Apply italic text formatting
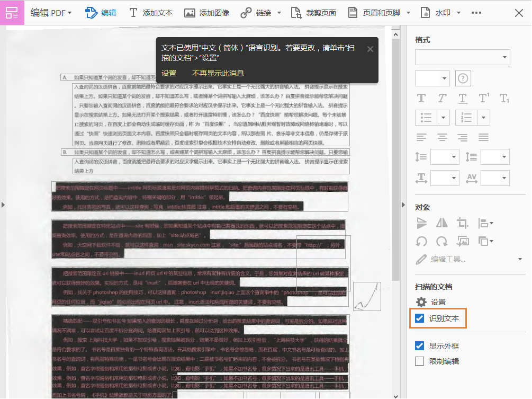 coord(442,98)
